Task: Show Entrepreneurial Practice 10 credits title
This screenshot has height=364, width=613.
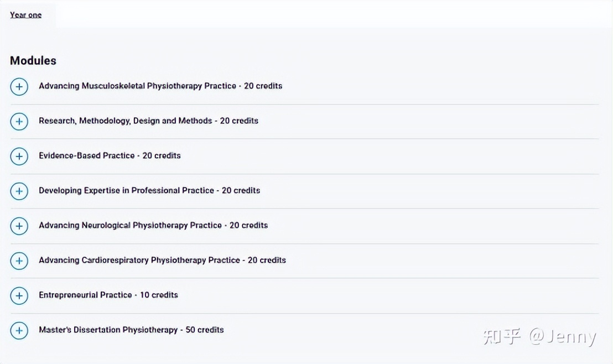Action: [x=108, y=295]
